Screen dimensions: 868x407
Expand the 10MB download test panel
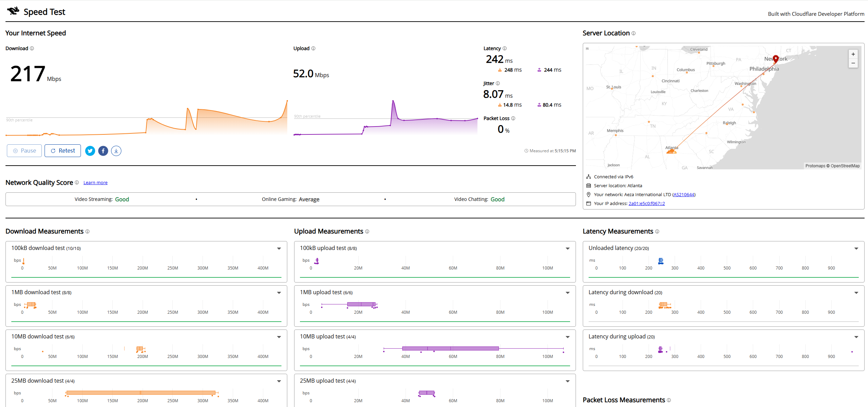tap(279, 337)
